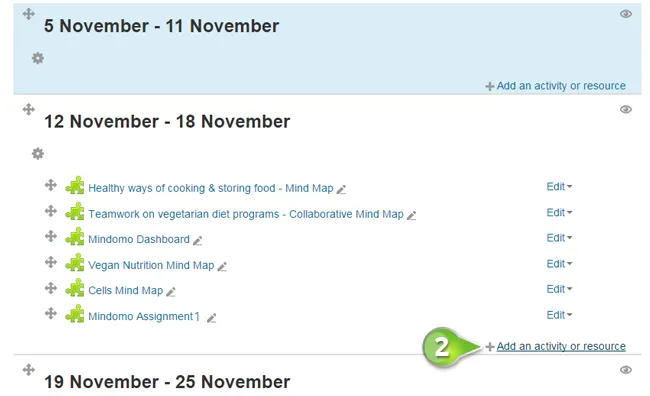
Task: Hide the 19 November - 25 November section
Action: [626, 370]
